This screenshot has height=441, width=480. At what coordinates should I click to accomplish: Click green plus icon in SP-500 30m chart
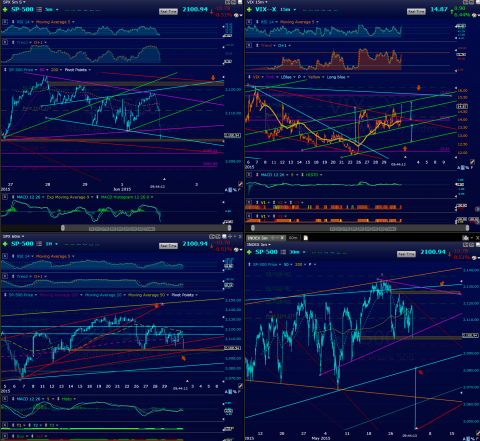click(249, 252)
